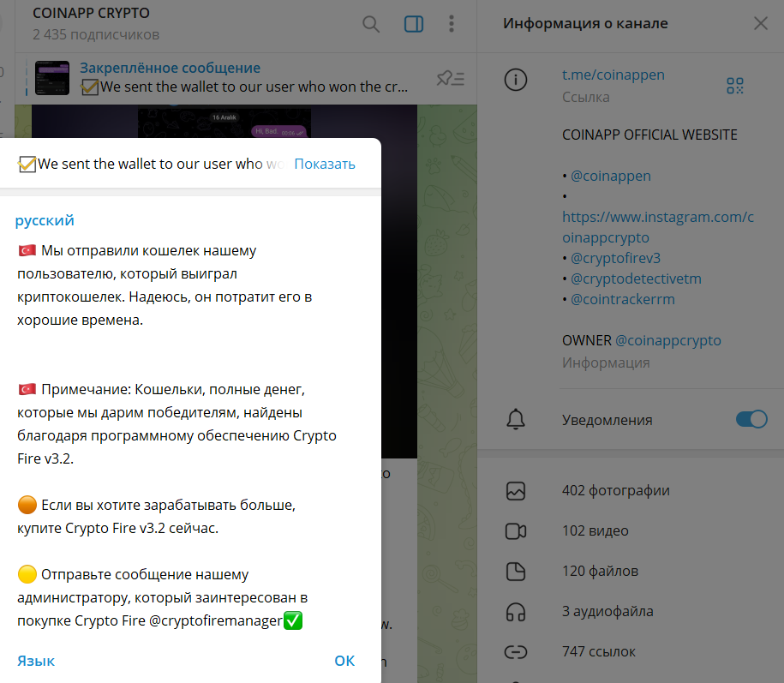Open the 3 audio files section
This screenshot has height=683, width=784.
pos(607,611)
